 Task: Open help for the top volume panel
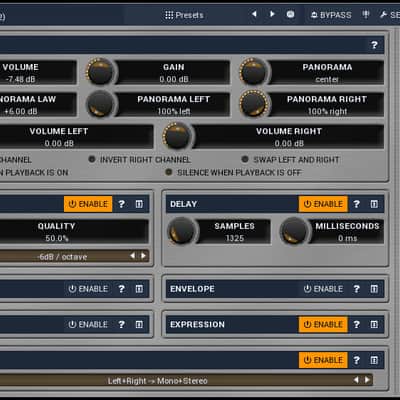pyautogui.click(x=374, y=45)
